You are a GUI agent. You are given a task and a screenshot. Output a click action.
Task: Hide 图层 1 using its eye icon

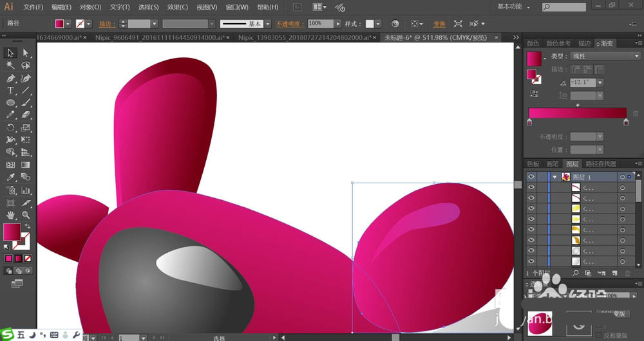[x=531, y=177]
